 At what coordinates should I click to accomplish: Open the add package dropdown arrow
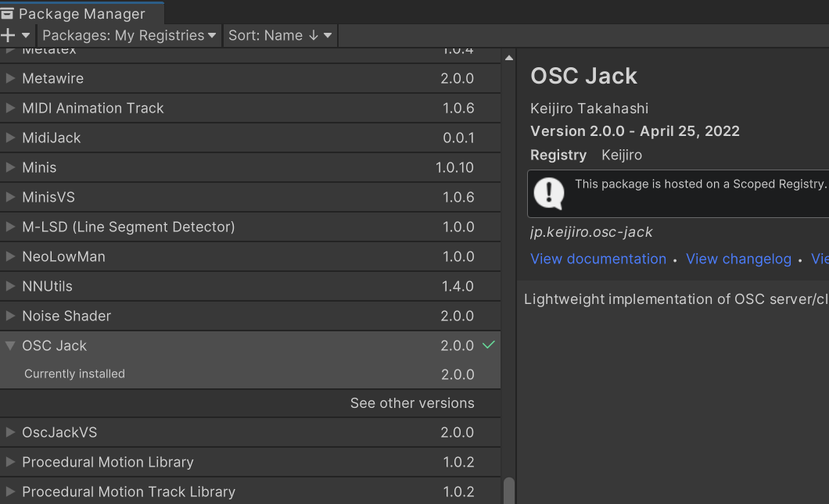click(x=25, y=35)
